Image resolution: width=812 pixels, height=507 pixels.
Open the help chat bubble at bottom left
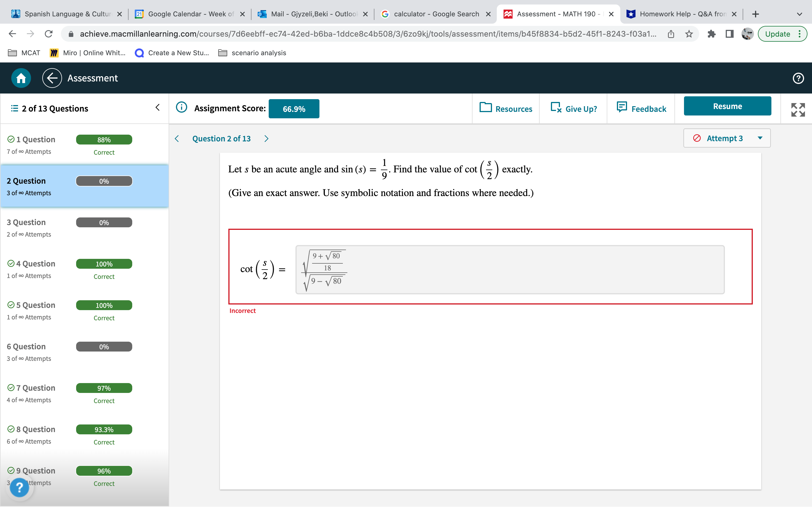tap(20, 487)
